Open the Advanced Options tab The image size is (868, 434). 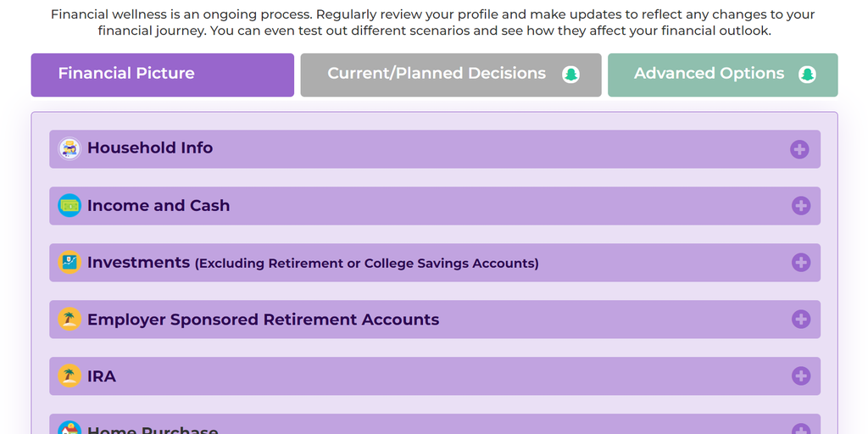click(x=709, y=74)
